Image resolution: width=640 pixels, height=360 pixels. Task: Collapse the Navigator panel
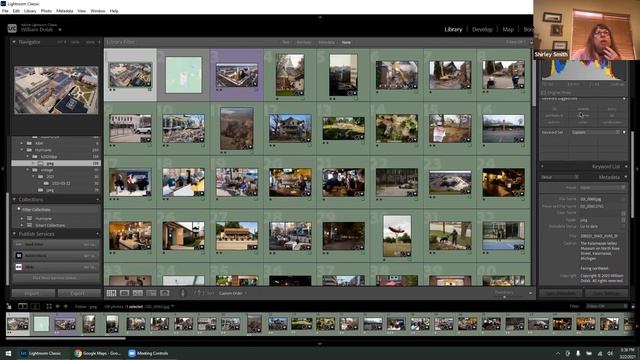coord(14,42)
